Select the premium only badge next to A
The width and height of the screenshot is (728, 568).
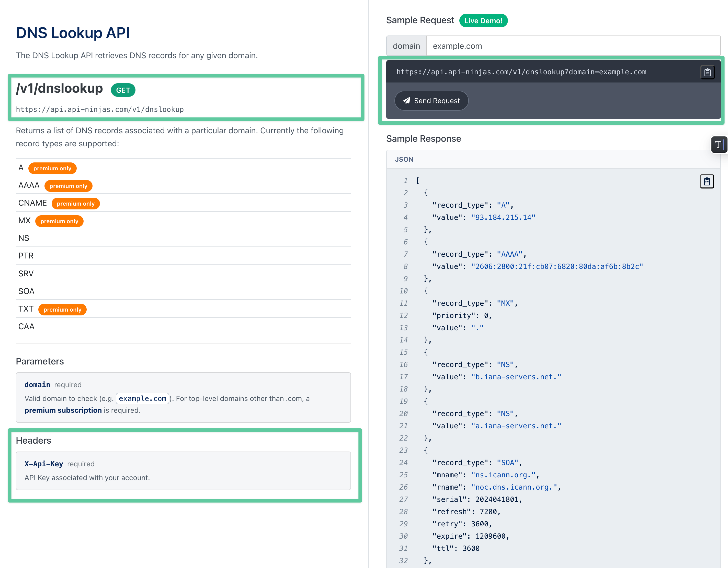point(52,168)
